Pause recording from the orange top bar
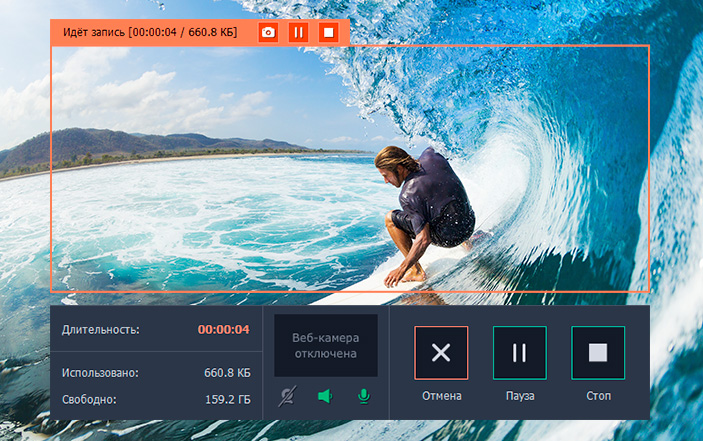 (x=298, y=32)
